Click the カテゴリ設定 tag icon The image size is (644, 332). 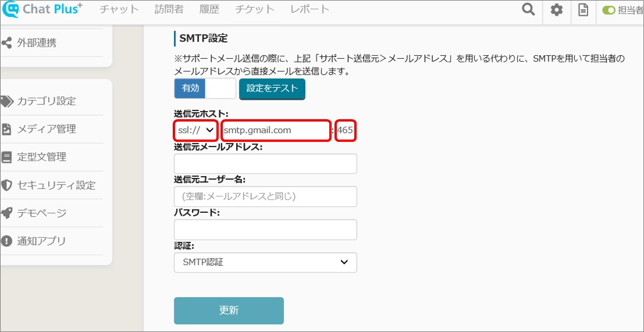point(6,101)
